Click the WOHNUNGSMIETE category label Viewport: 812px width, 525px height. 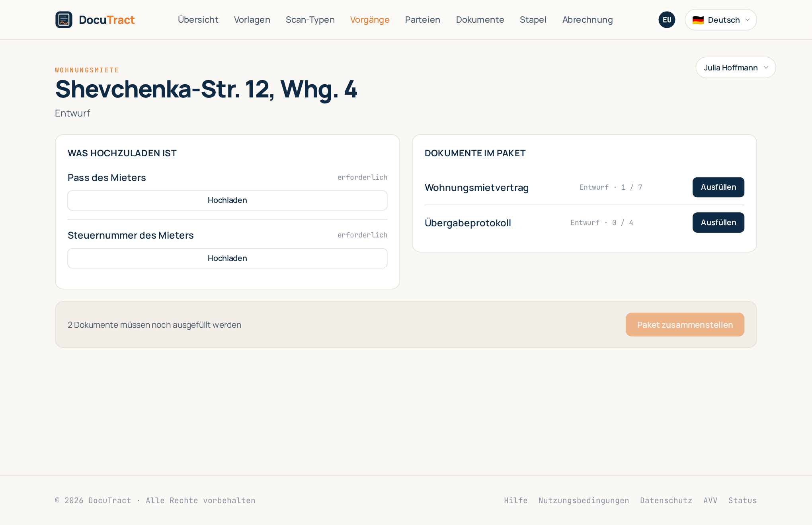87,70
